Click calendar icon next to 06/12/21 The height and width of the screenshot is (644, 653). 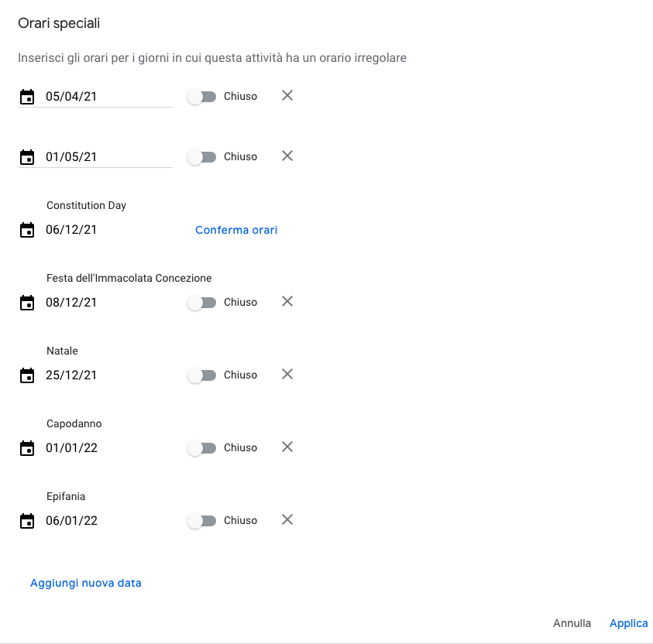point(27,230)
